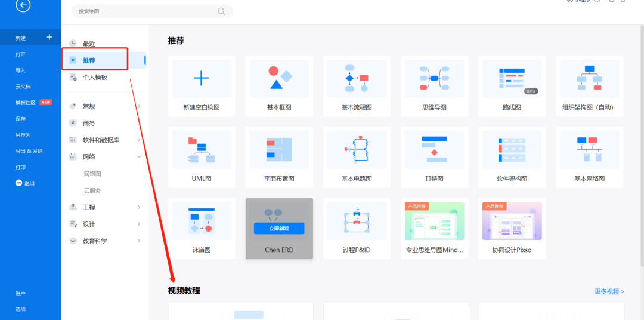Expand the 软件和数据库 category chevron
The width and height of the screenshot is (644, 320).
coord(139,140)
